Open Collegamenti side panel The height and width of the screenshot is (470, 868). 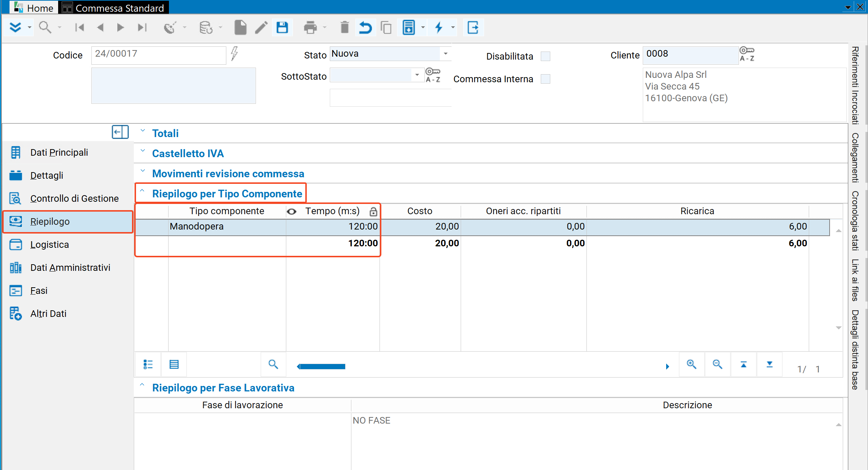856,158
